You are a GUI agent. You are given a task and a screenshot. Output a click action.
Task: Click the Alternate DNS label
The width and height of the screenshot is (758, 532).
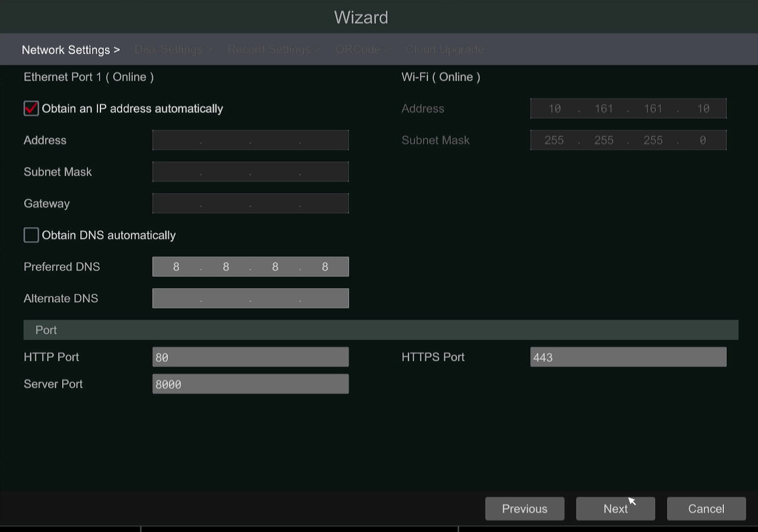point(60,298)
